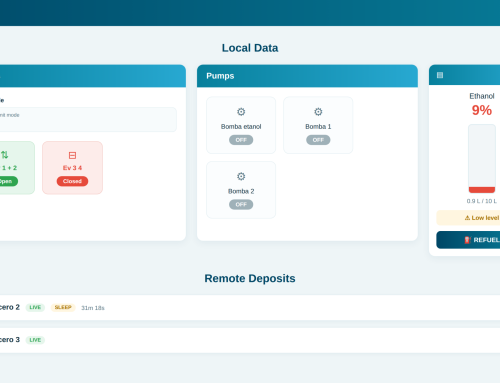This screenshot has width=500, height=383.
Task: Toggle the Bomba etanol OFF switch
Action: (x=241, y=140)
